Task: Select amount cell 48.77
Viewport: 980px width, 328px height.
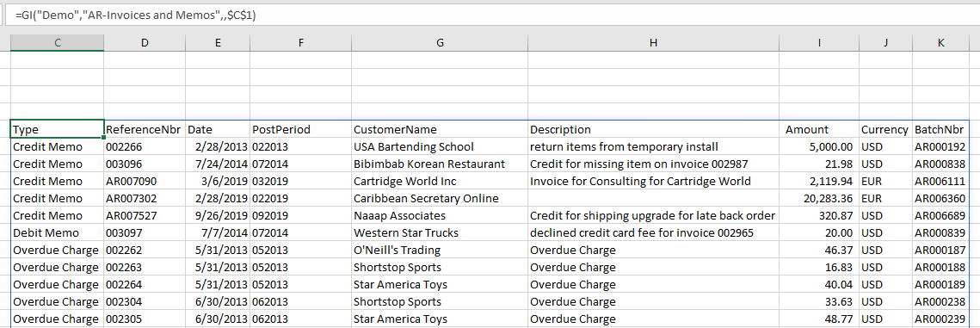Action: [819, 319]
